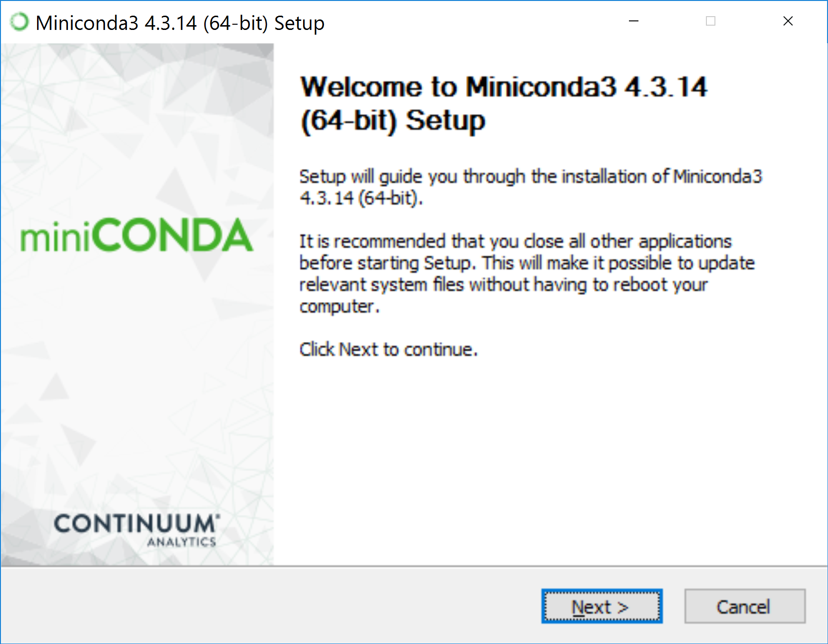This screenshot has width=828, height=644.
Task: Click the title bar text 'Miniconda3 4.3.14 (64-bit) Setup'
Action: click(x=181, y=22)
